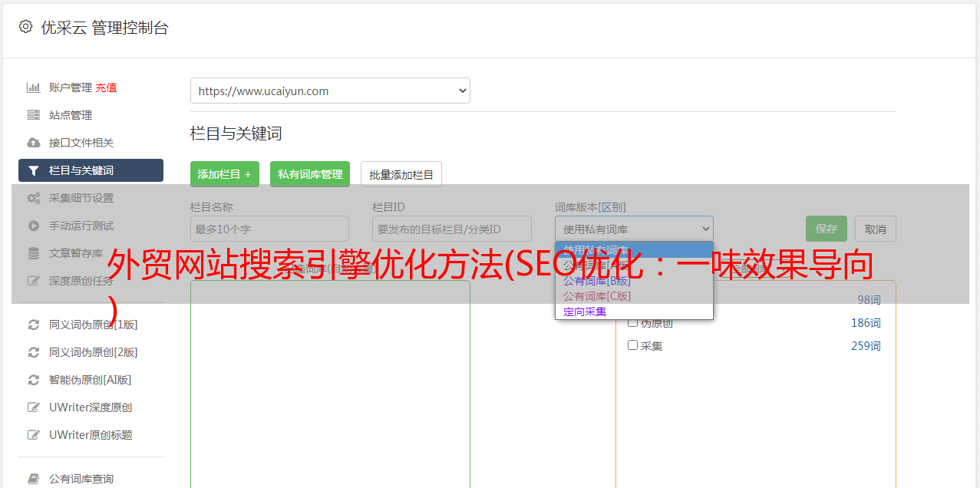Click the cloud upload icon for 接口文件相关
The height and width of the screenshot is (488, 980).
click(x=33, y=143)
